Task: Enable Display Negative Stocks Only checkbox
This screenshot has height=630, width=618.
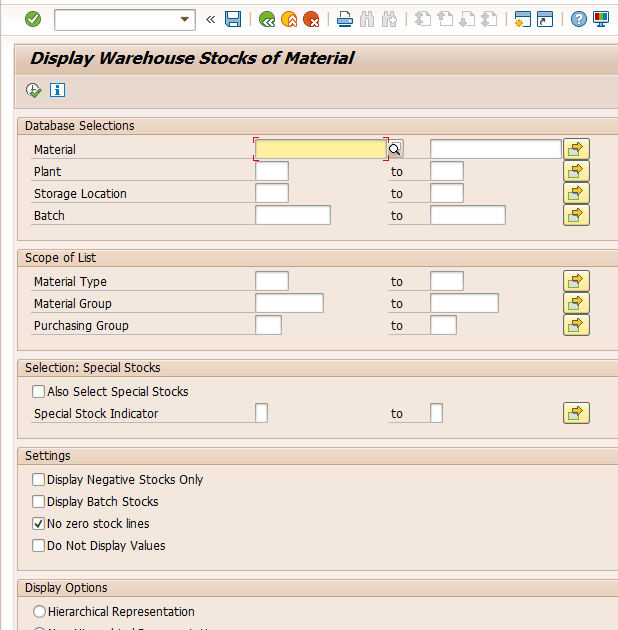Action: click(x=39, y=479)
